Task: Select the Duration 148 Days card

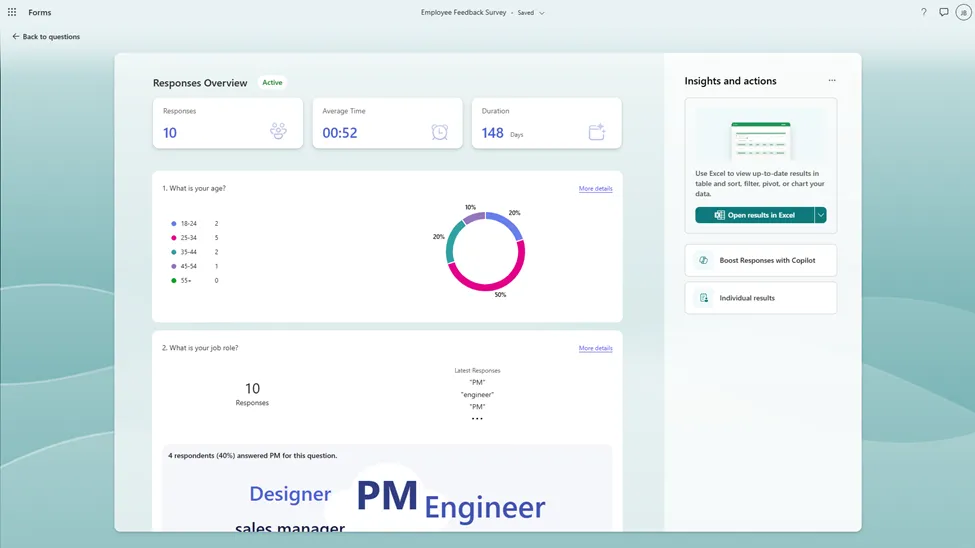Action: pos(547,123)
